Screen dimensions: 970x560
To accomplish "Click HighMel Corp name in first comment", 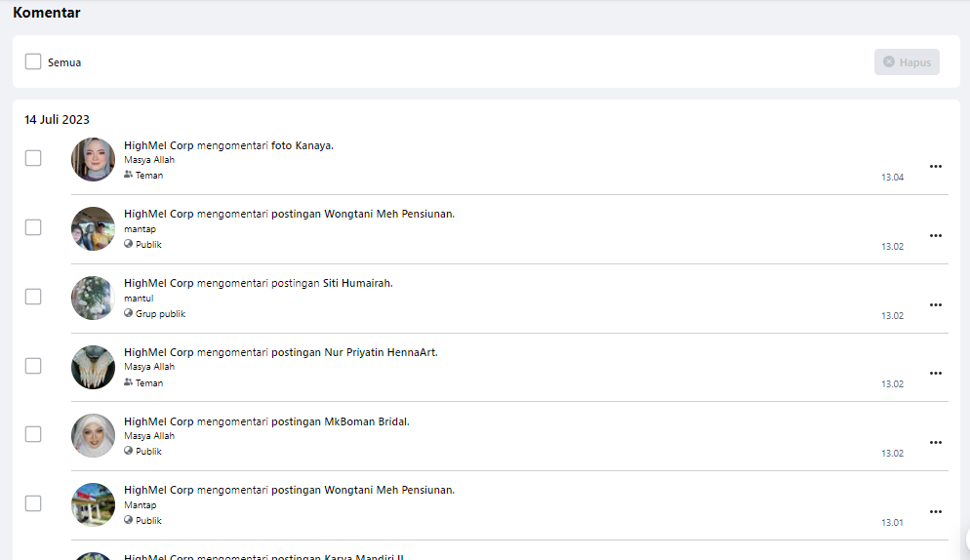I will coord(158,145).
